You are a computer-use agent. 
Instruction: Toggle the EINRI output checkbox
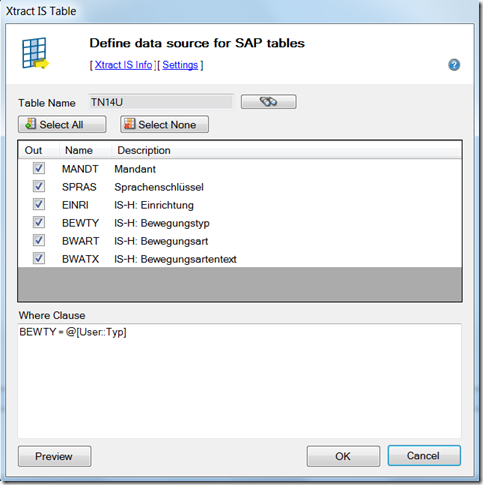[x=39, y=204]
